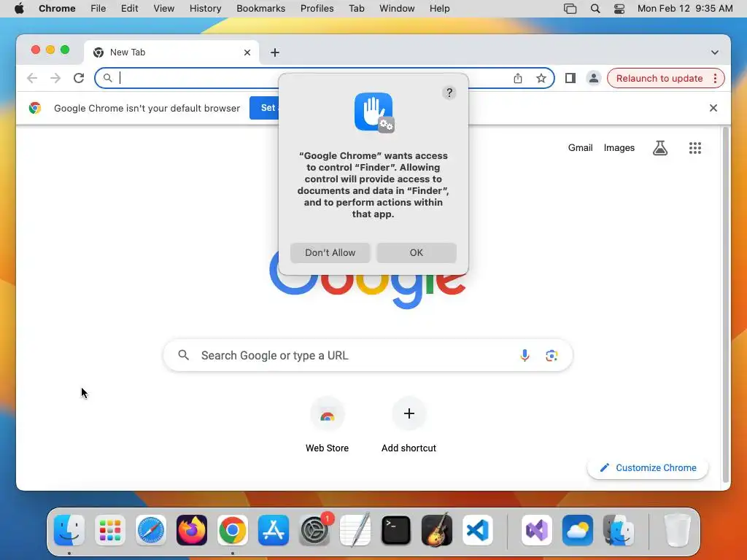747x560 pixels.
Task: Open a new tab with plus button
Action: [275, 52]
